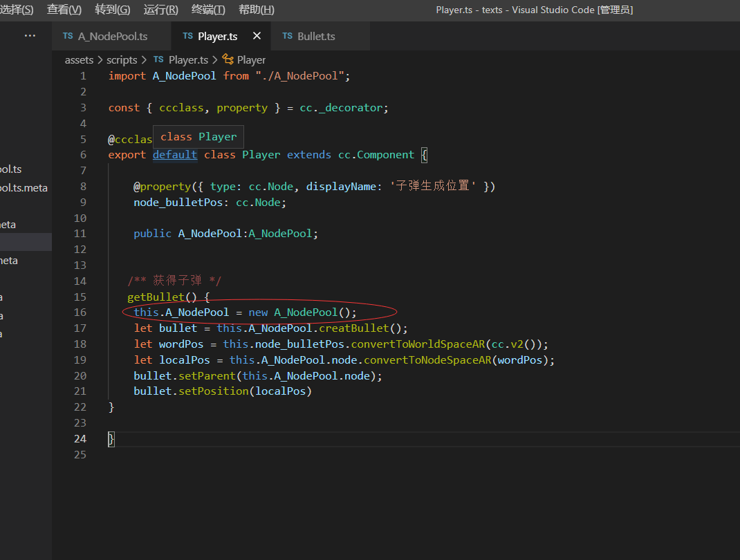The height and width of the screenshot is (560, 740).
Task: Open the 查看(V) menu
Action: point(64,10)
